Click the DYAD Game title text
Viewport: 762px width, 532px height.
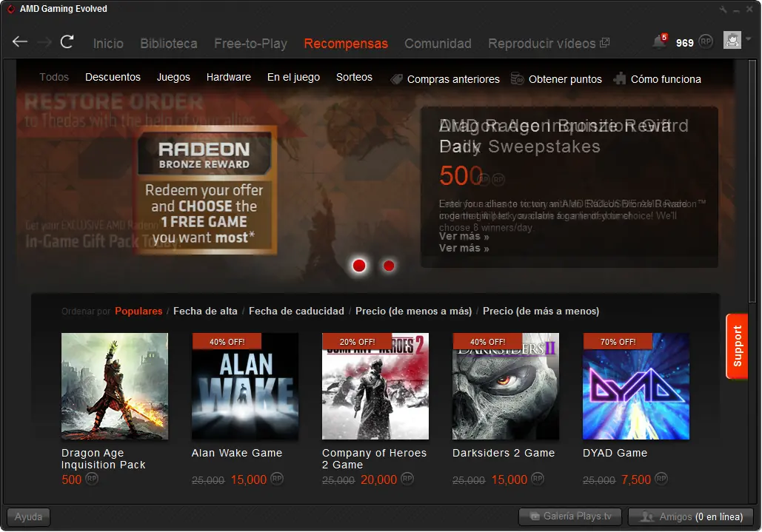(x=615, y=453)
